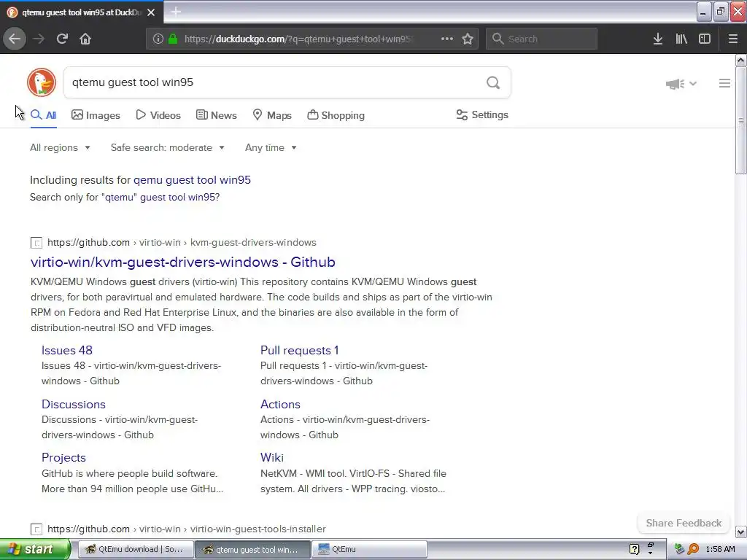Search only for "qtemu" guest tool win95
747x560 pixels.
point(125,197)
